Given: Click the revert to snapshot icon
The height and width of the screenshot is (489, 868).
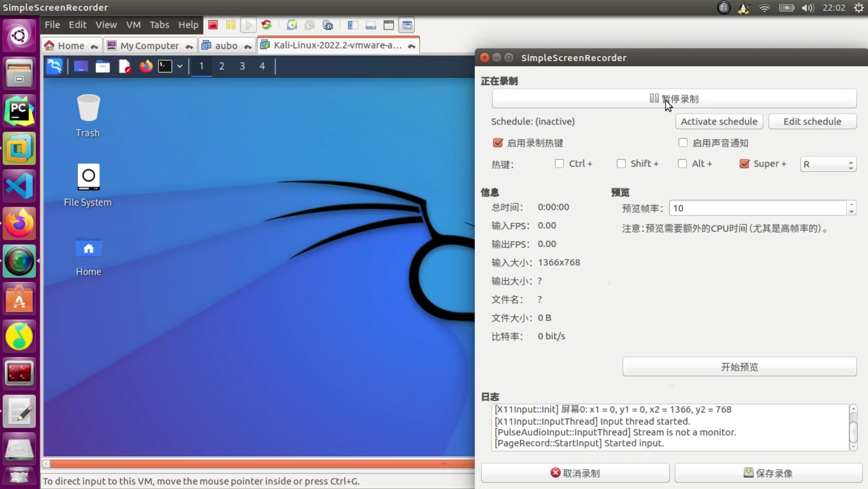Looking at the screenshot, I should tap(310, 25).
